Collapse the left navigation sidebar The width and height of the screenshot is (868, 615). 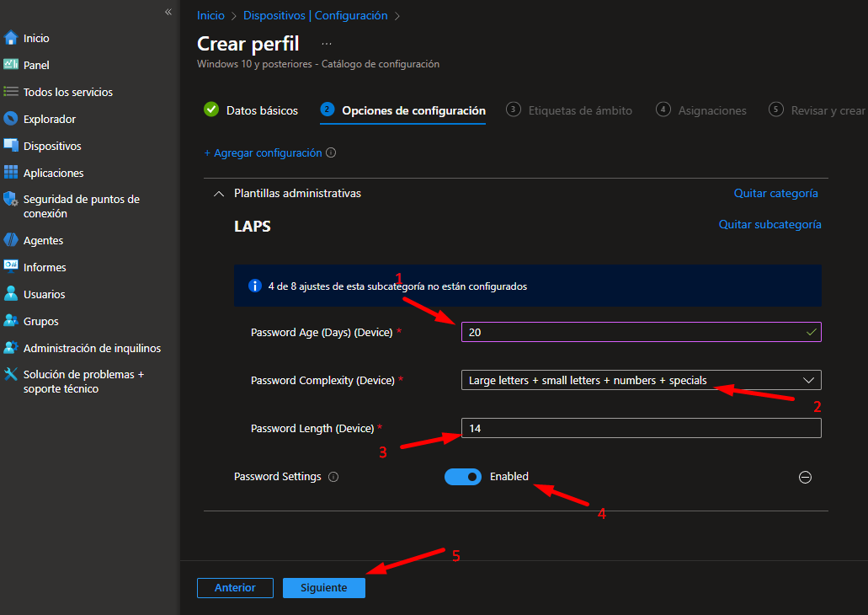click(x=168, y=12)
